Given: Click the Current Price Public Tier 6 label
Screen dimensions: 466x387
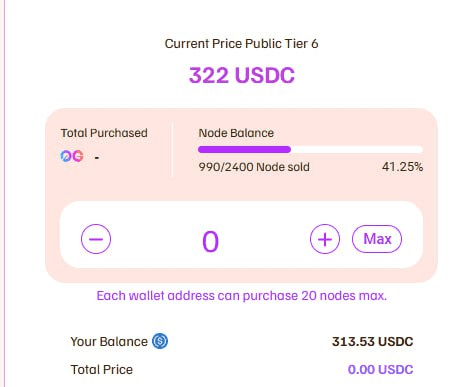Looking at the screenshot, I should pos(242,44).
